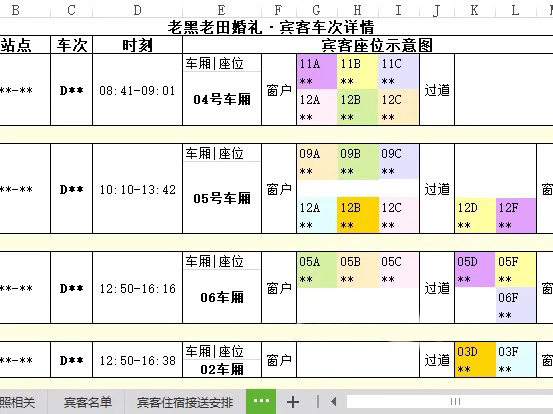Select column C header
Viewport: 553px width, 414px height.
point(72,10)
